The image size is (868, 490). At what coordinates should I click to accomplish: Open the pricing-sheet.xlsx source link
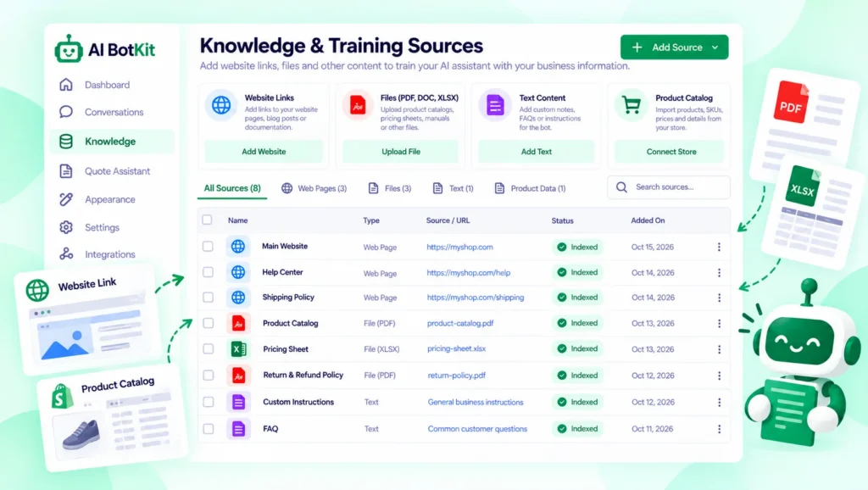pos(456,348)
